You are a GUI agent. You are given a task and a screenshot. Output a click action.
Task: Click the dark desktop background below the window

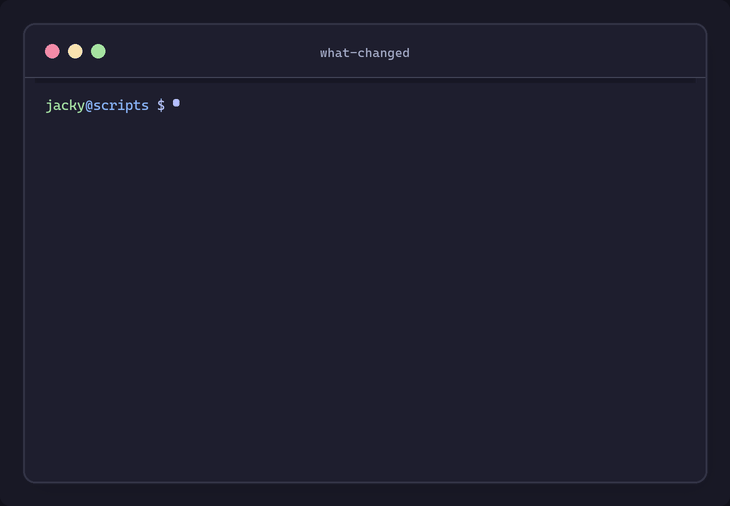[x=365, y=495]
